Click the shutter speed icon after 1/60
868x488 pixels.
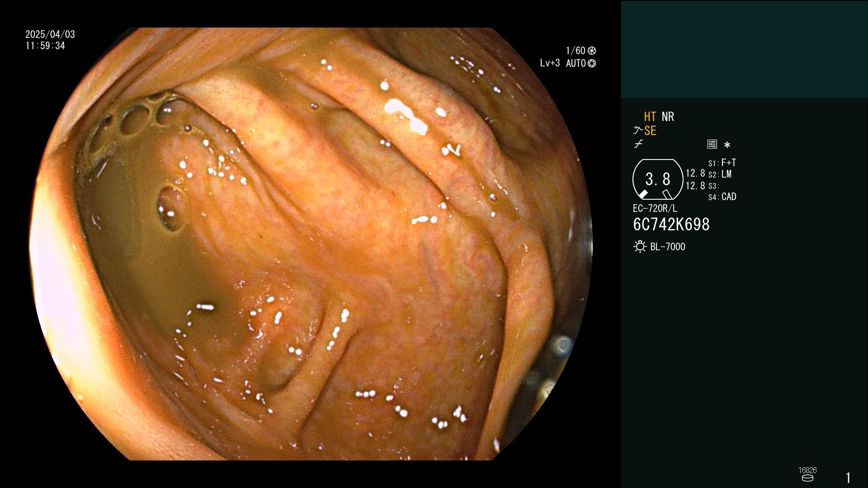coord(592,51)
